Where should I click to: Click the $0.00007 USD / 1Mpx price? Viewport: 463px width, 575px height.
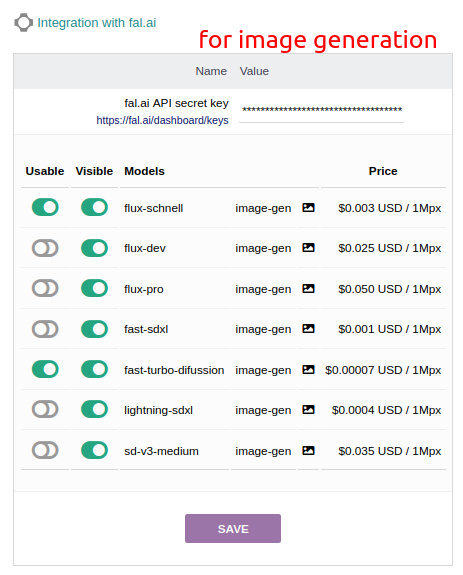[x=383, y=370]
